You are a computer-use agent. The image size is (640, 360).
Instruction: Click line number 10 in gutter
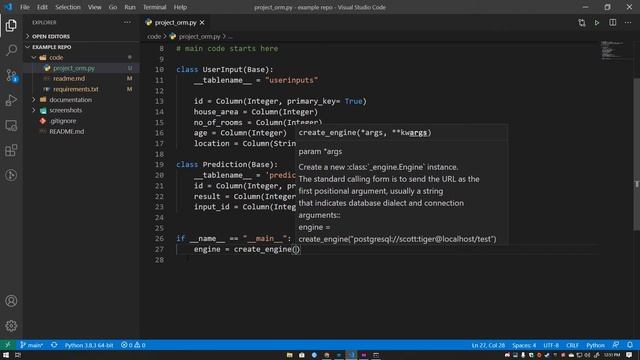159,70
